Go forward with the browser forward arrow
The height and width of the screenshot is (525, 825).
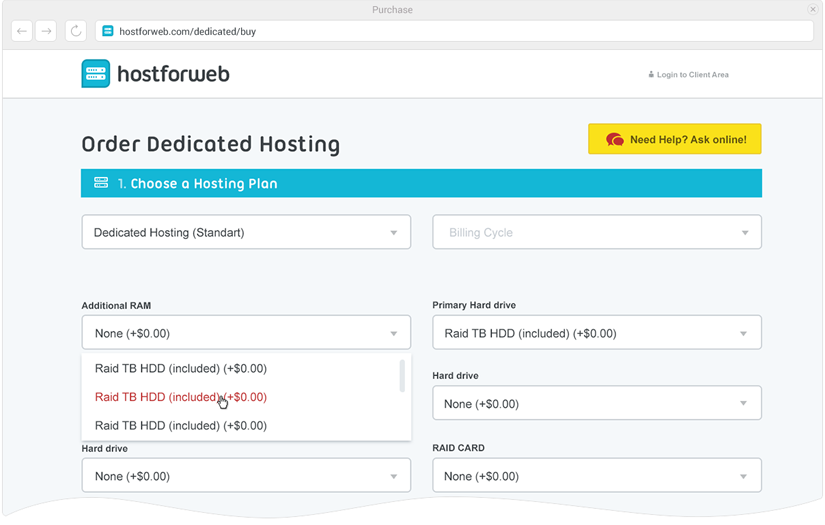[x=46, y=31]
